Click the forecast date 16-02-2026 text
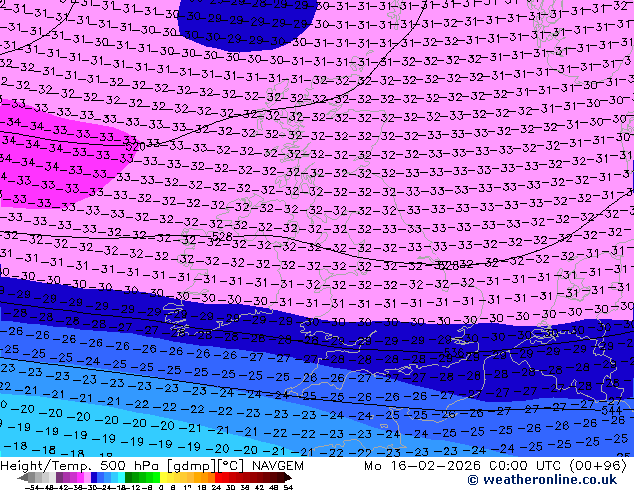Image resolution: width=634 pixels, height=490 pixels. click(x=435, y=466)
